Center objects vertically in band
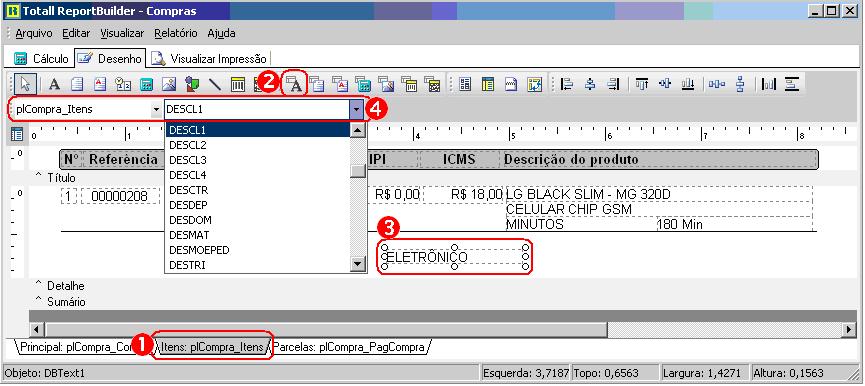The width and height of the screenshot is (865, 386). coord(792,84)
